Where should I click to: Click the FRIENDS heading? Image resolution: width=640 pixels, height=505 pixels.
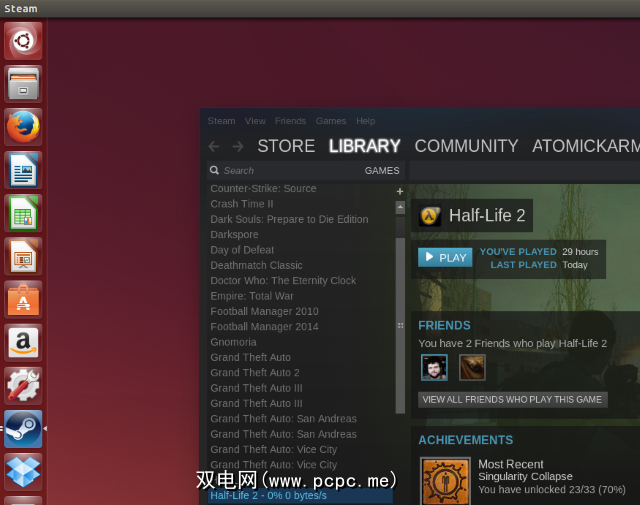tap(444, 325)
